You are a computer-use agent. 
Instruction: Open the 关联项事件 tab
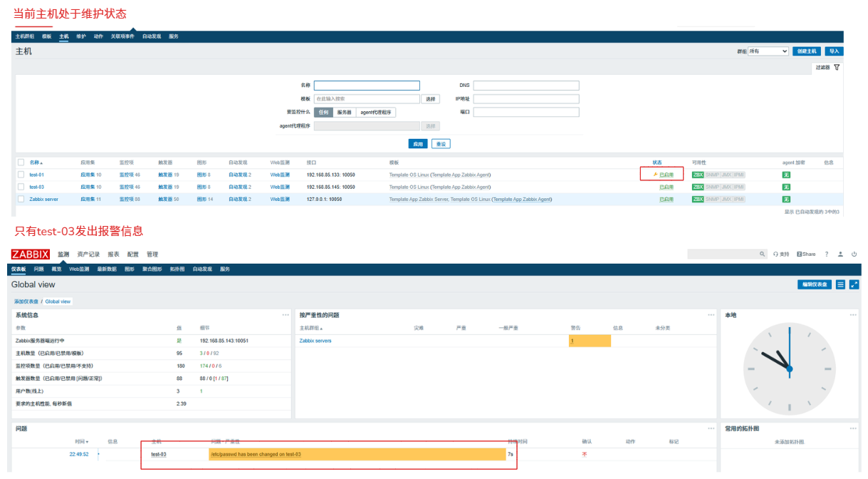tap(122, 36)
